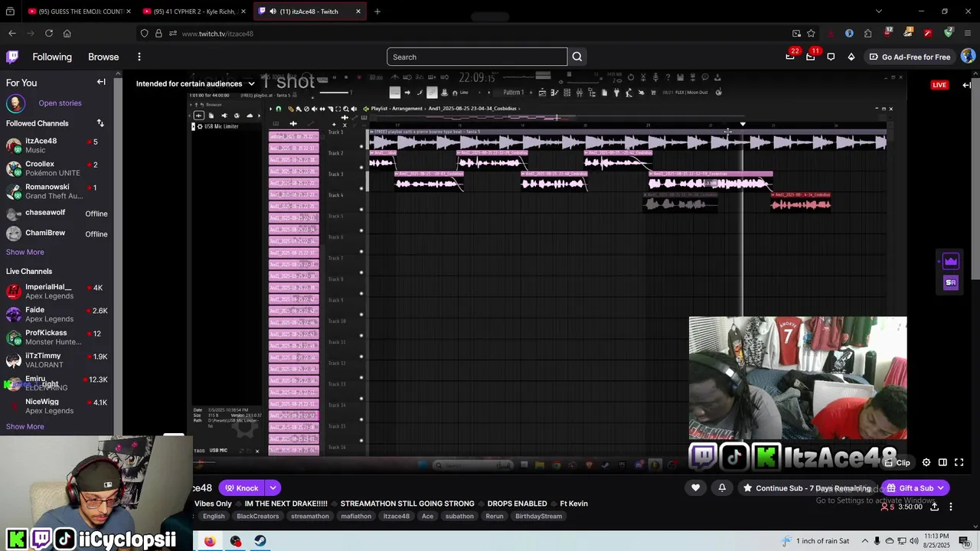Open the browser extensions puzzle icon
This screenshot has width=980, height=551.
coord(867,34)
